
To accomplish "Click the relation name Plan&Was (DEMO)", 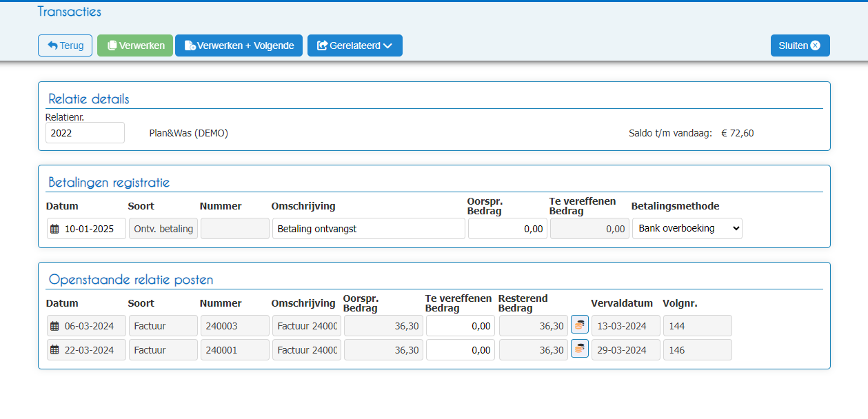I will pyautogui.click(x=189, y=133).
